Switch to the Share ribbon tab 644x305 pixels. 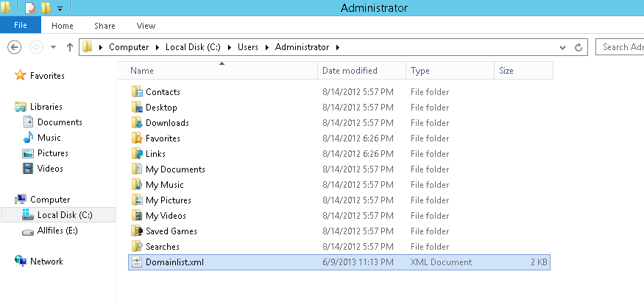tap(105, 26)
